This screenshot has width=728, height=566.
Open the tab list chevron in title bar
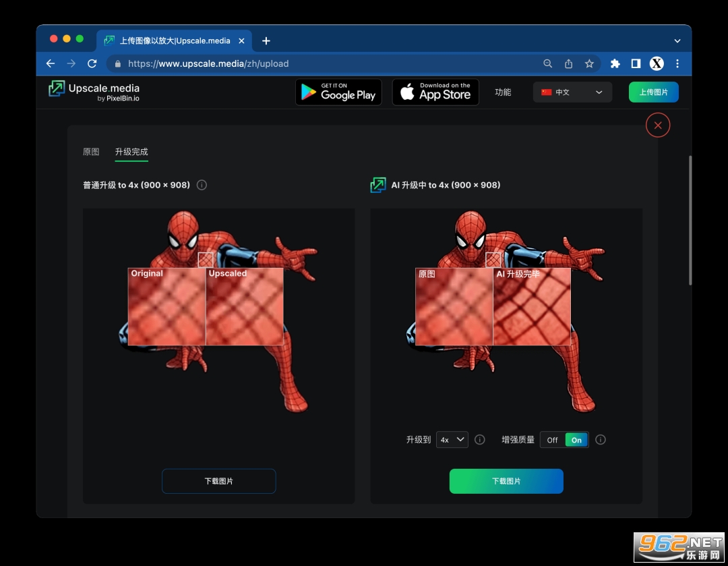(677, 41)
